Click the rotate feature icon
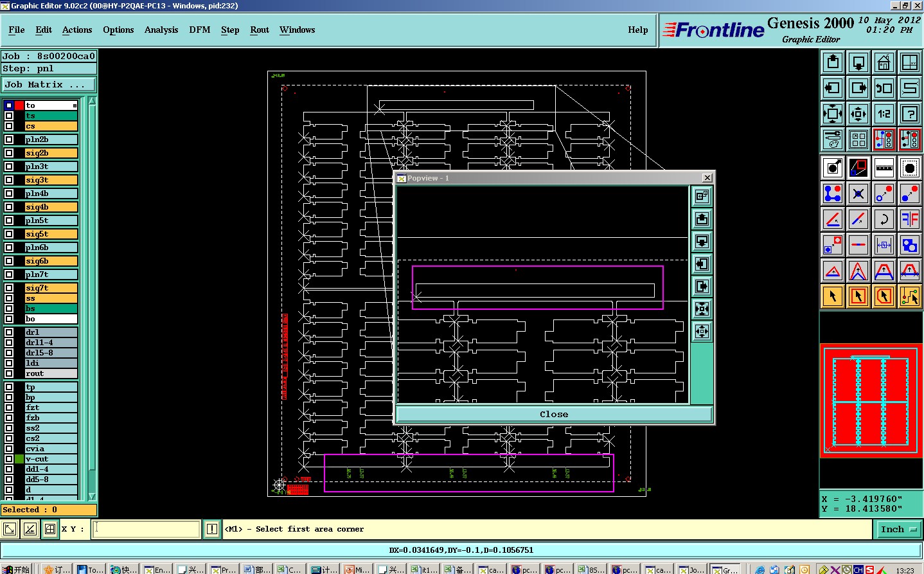The height and width of the screenshot is (574, 924). (884, 219)
